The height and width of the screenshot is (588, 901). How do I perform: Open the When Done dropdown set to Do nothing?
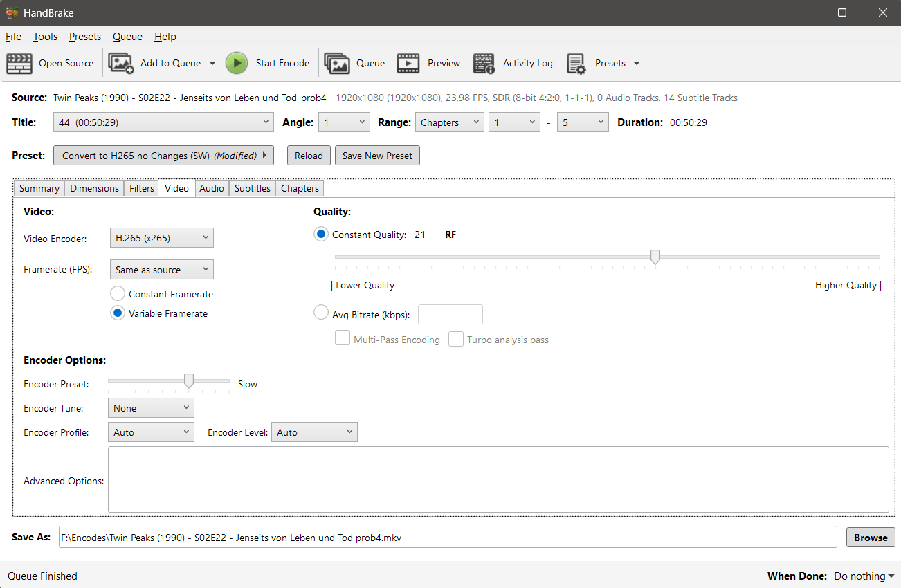(864, 576)
